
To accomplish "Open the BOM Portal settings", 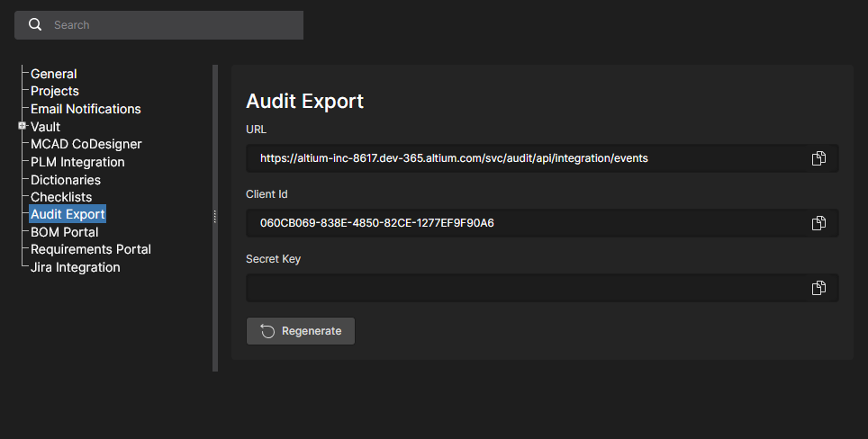I will [x=65, y=232].
